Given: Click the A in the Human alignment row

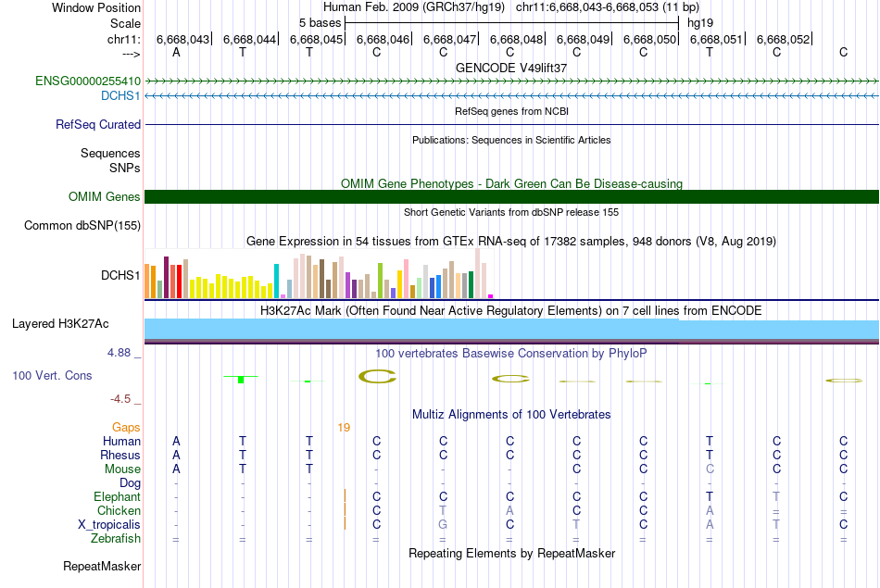Looking at the screenshot, I should (176, 442).
